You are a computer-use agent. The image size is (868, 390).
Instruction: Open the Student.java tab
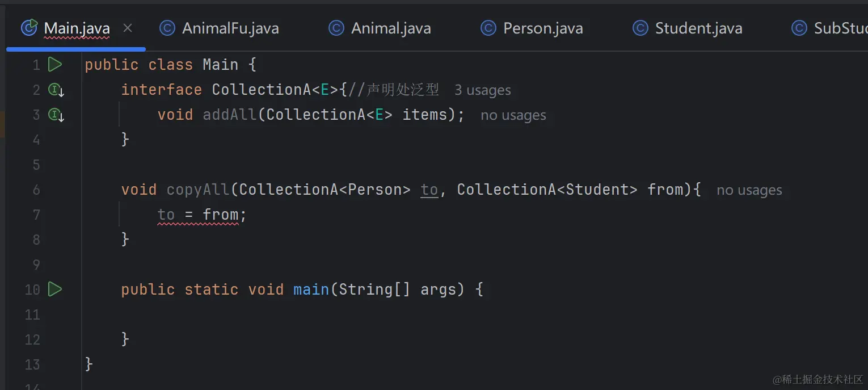pos(698,28)
